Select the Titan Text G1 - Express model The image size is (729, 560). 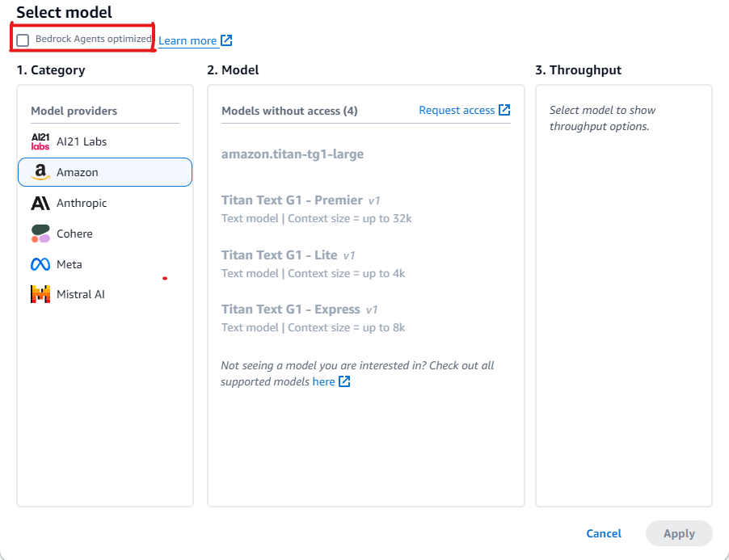tap(291, 309)
